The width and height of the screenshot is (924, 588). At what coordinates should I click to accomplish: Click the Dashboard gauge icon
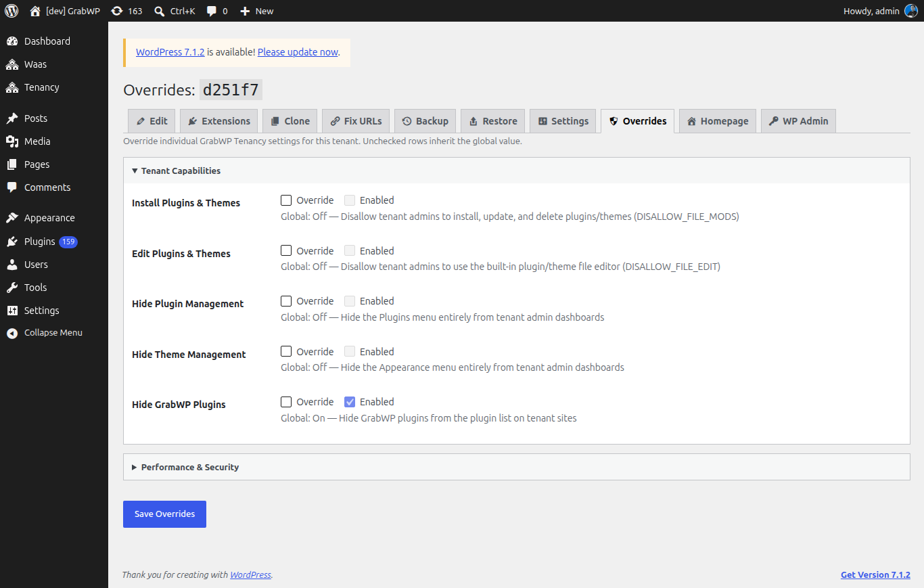[12, 41]
